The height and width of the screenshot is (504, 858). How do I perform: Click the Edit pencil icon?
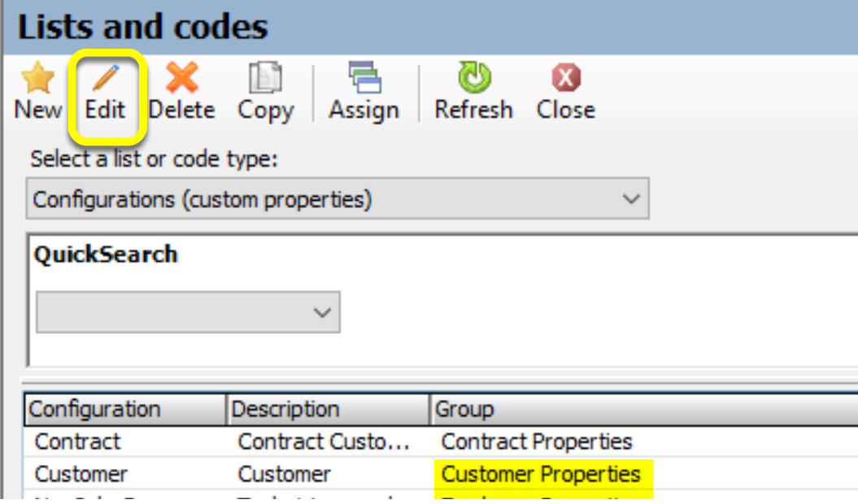click(105, 79)
